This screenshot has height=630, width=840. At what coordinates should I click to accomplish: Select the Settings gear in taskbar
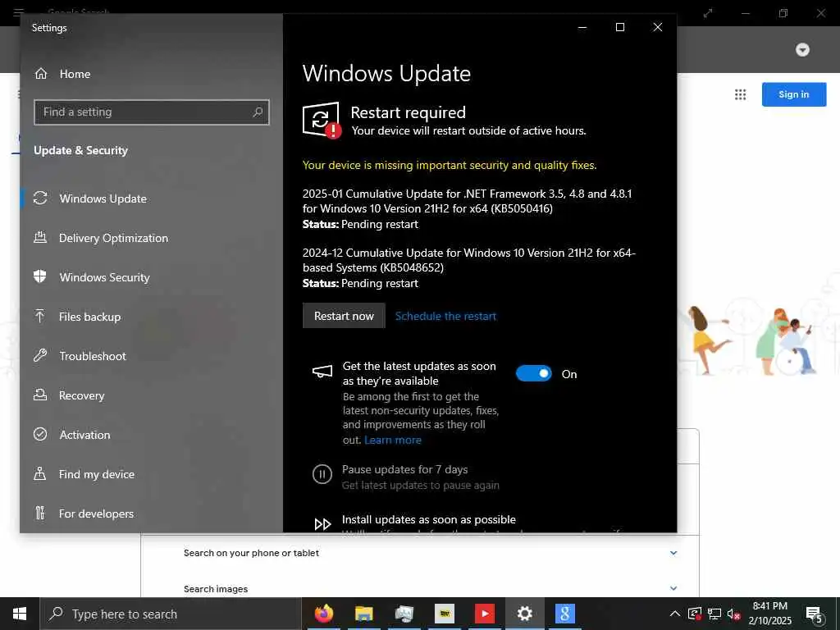click(525, 614)
